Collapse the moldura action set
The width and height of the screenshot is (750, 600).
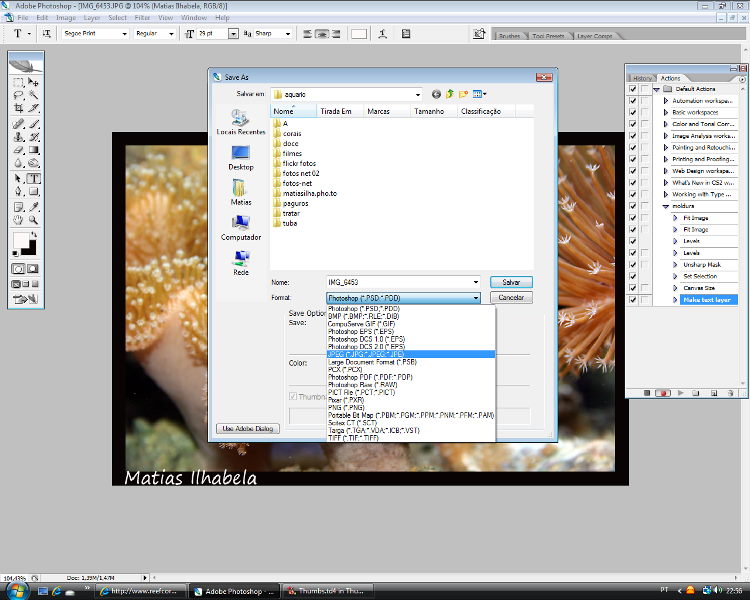[x=664, y=206]
